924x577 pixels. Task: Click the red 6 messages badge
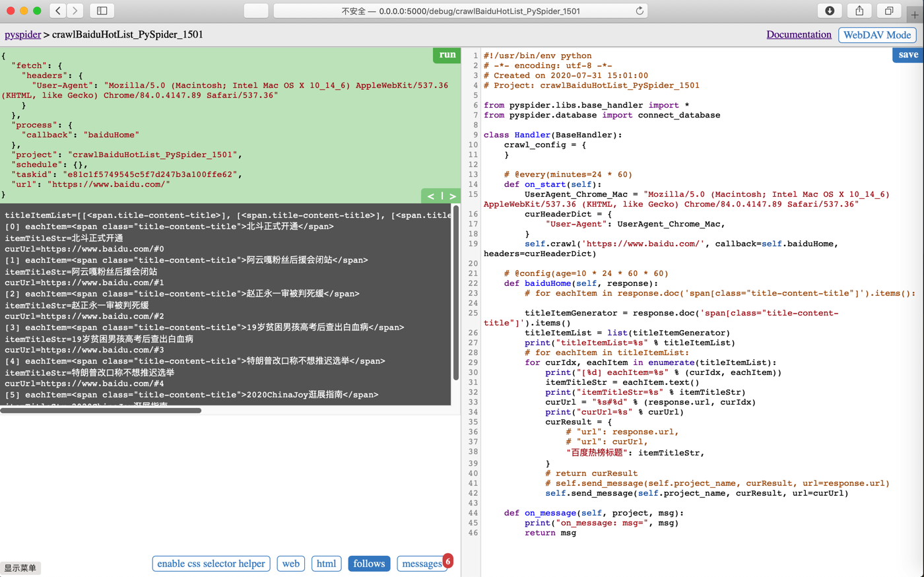[x=448, y=560]
